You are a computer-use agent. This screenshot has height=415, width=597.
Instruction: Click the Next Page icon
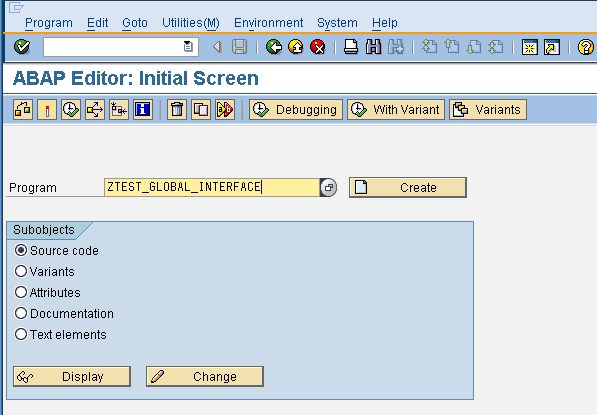[x=474, y=47]
